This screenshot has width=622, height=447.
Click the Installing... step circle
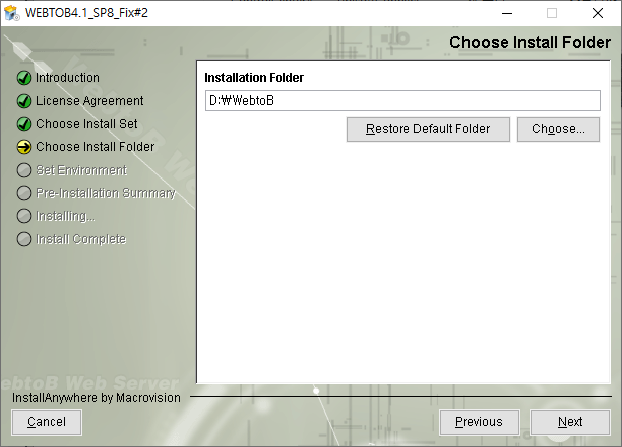point(24,216)
